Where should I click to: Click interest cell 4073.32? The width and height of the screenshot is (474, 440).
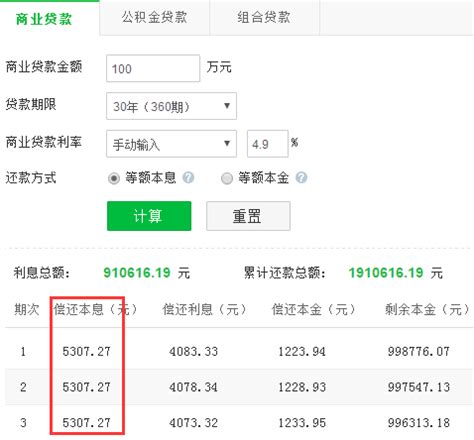pos(193,423)
